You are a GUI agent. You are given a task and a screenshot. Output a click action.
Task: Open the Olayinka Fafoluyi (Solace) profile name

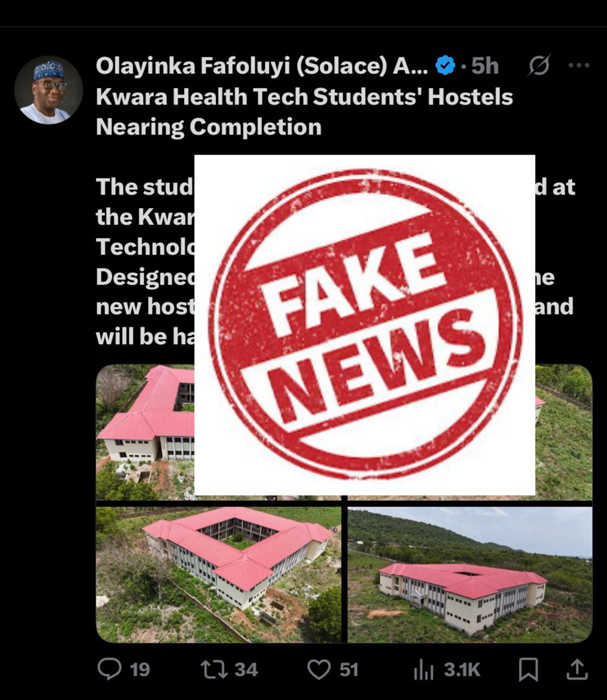(x=262, y=65)
